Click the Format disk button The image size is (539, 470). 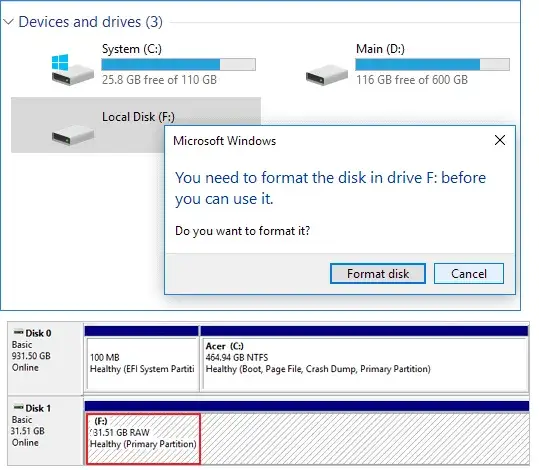pyautogui.click(x=378, y=274)
